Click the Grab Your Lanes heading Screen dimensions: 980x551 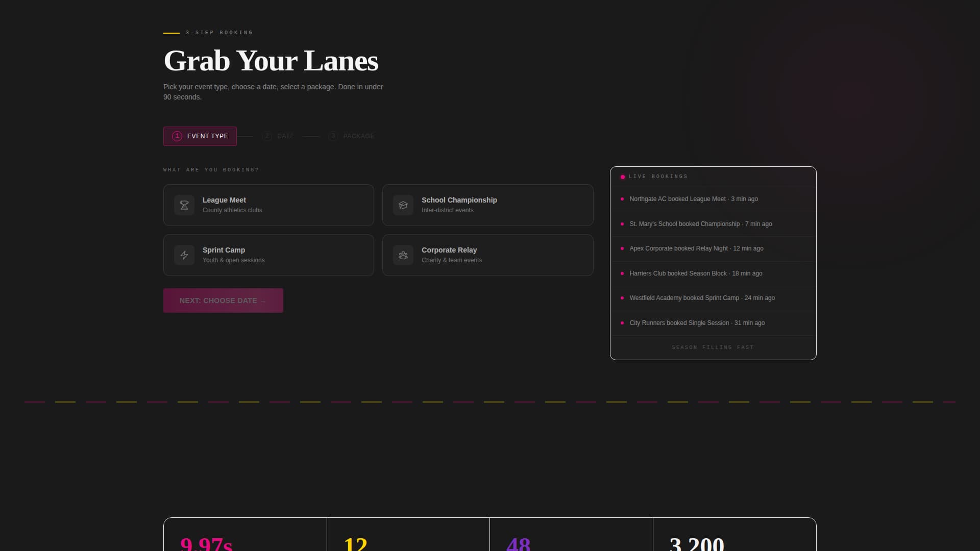click(271, 61)
